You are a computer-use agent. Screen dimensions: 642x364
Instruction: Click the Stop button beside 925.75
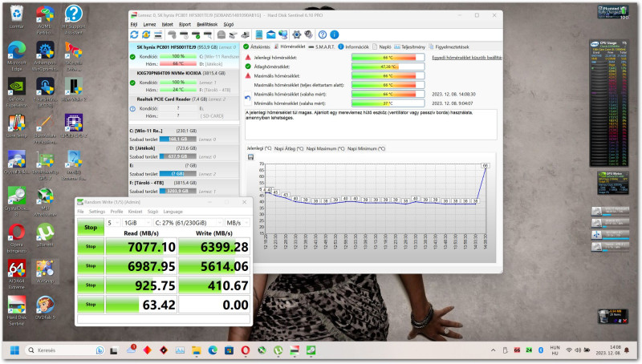coord(91,285)
